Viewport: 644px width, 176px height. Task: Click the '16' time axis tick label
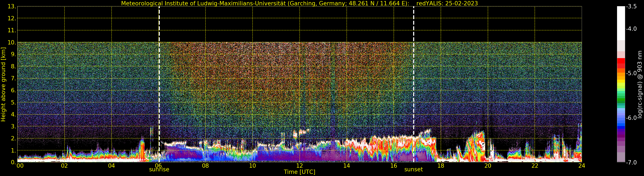(x=394, y=166)
